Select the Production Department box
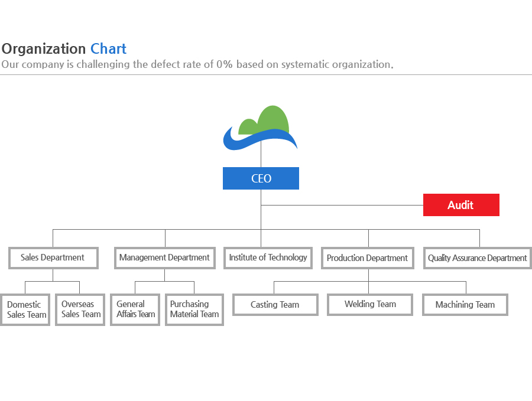 click(368, 258)
